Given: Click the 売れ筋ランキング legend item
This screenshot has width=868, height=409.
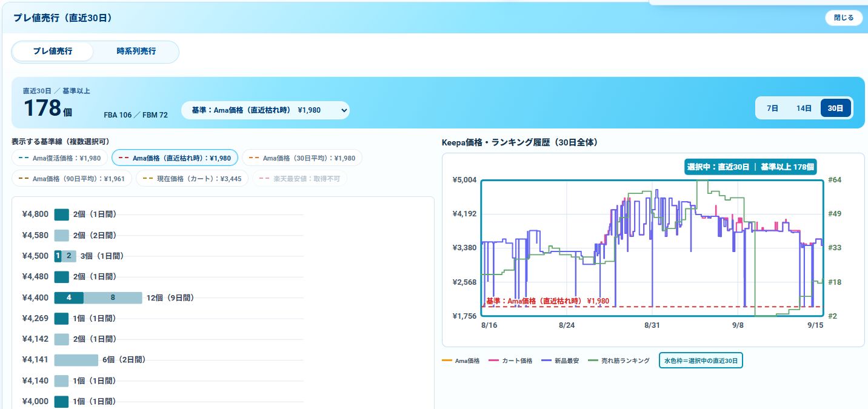Looking at the screenshot, I should coord(619,361).
